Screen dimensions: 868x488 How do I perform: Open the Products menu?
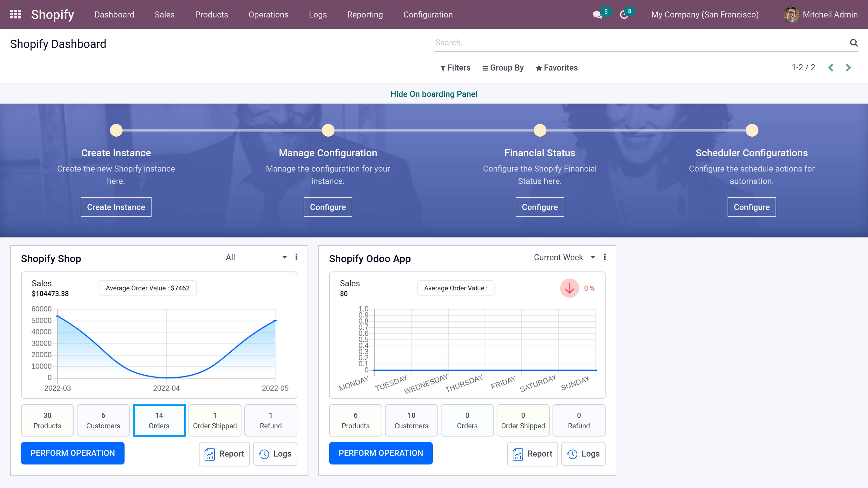[211, 15]
